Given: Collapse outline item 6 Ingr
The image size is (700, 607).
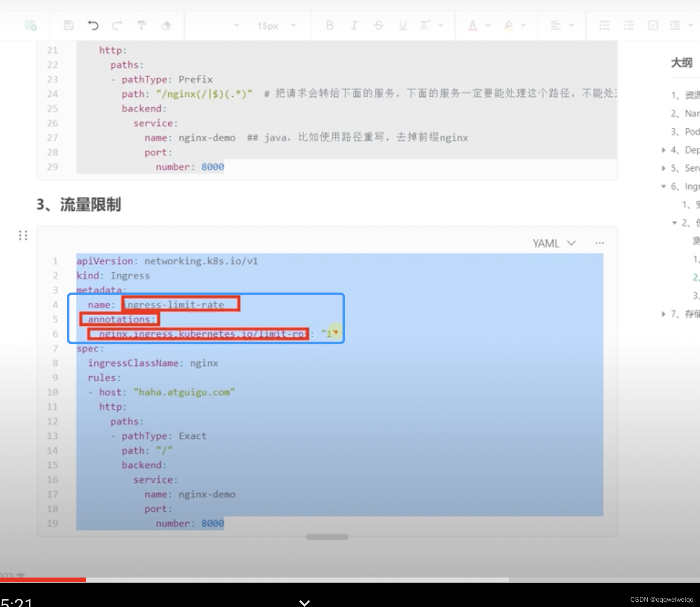Looking at the screenshot, I should 664,187.
